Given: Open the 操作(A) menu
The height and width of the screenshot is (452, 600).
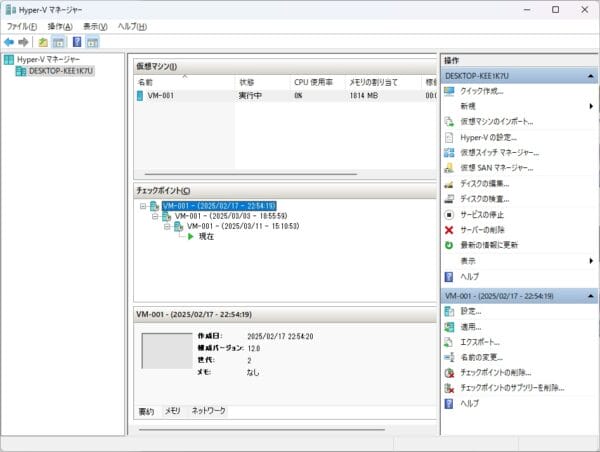Looking at the screenshot, I should pyautogui.click(x=60, y=26).
